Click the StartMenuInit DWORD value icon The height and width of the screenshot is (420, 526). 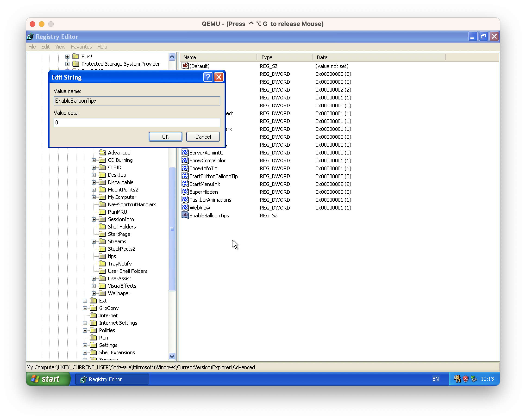185,184
